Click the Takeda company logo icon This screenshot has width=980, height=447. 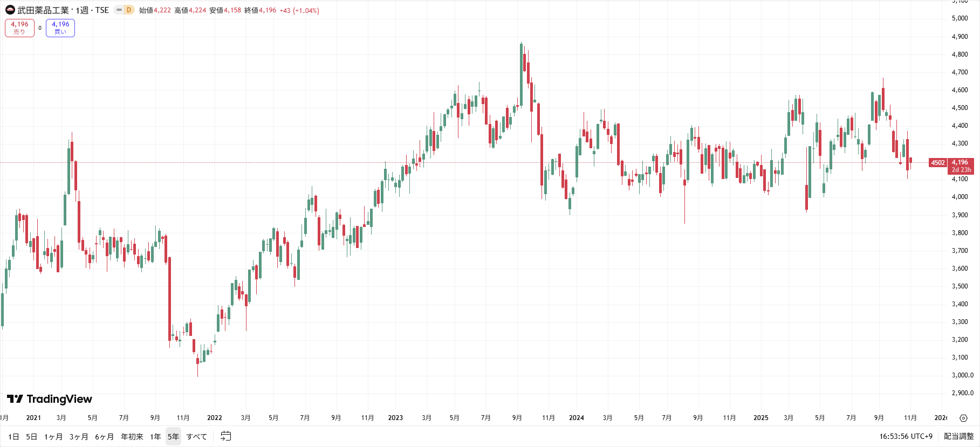(10, 10)
